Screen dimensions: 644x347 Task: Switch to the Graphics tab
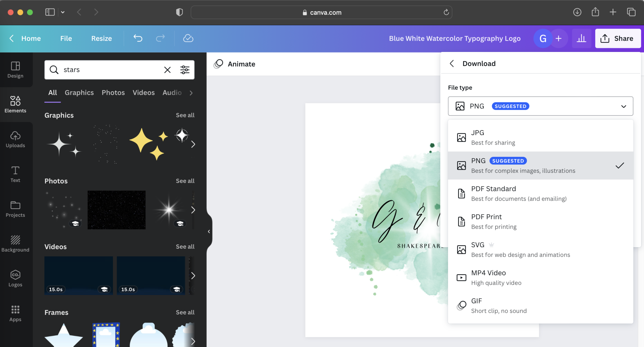[79, 93]
